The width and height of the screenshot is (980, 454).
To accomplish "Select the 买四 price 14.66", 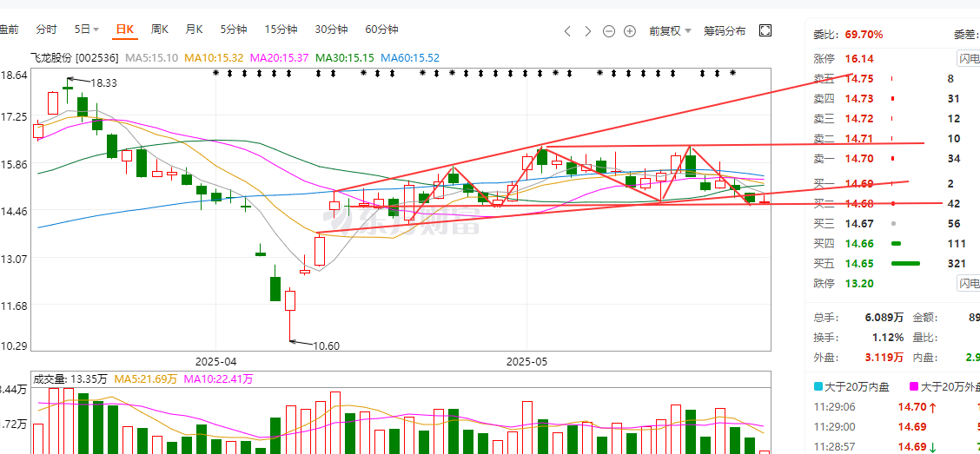I will click(x=858, y=244).
